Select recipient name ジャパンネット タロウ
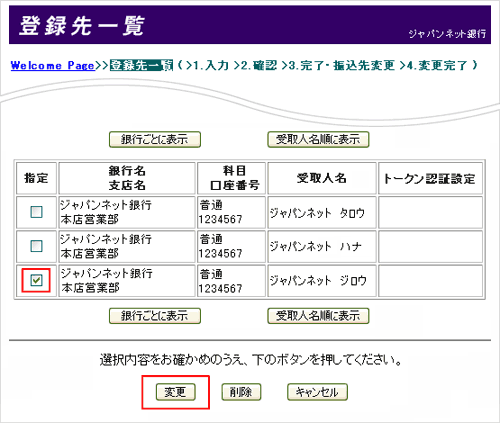This screenshot has height=423, width=500. (x=317, y=213)
